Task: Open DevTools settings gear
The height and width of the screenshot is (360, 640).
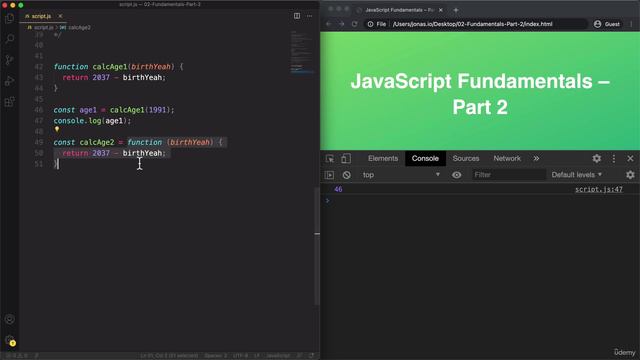Action: (596, 158)
